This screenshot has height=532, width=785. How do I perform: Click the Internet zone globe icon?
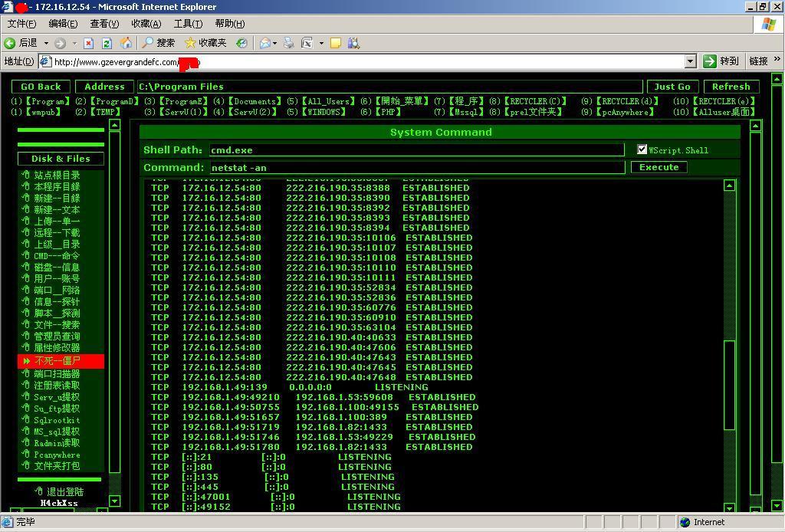click(685, 522)
